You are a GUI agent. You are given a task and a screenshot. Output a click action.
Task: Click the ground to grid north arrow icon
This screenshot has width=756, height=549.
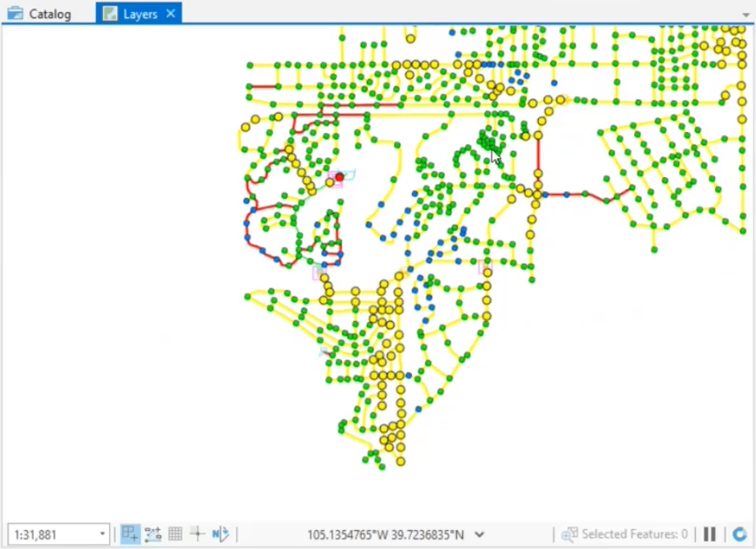[220, 534]
